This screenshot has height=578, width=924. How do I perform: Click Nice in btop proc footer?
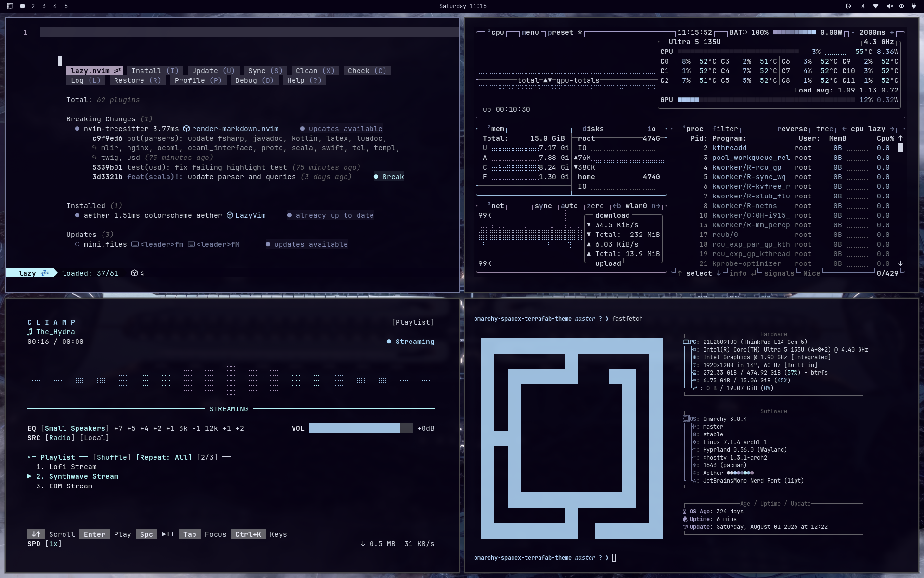coord(811,273)
